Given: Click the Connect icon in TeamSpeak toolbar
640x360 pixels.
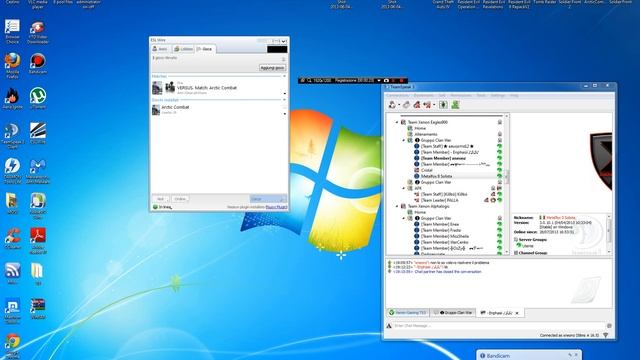Looking at the screenshot, I should (392, 105).
